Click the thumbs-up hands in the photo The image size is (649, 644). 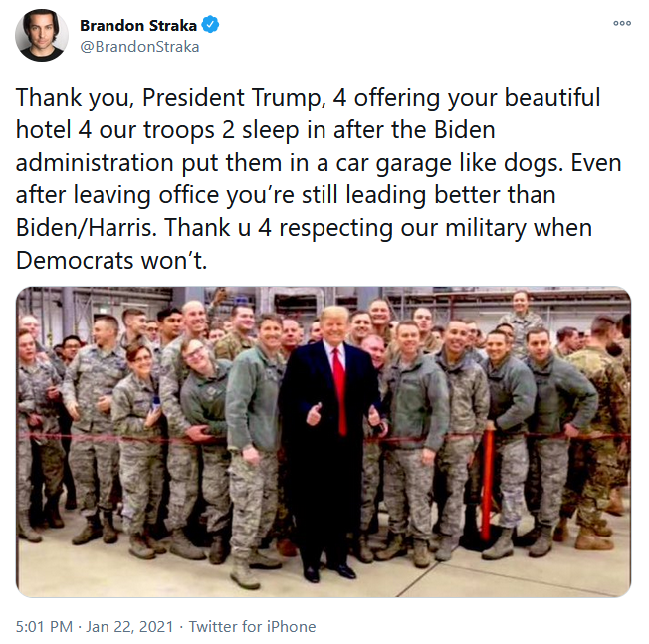click(344, 415)
